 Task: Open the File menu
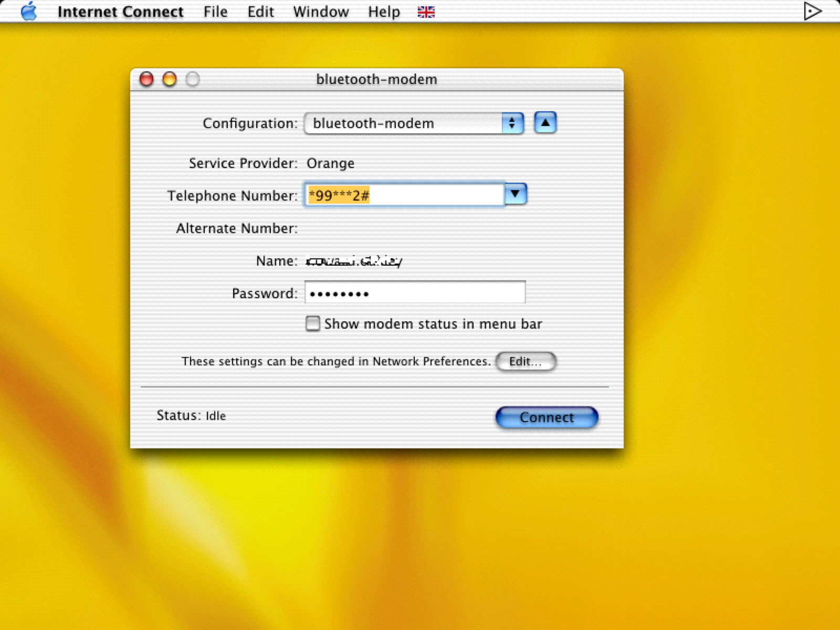point(215,12)
